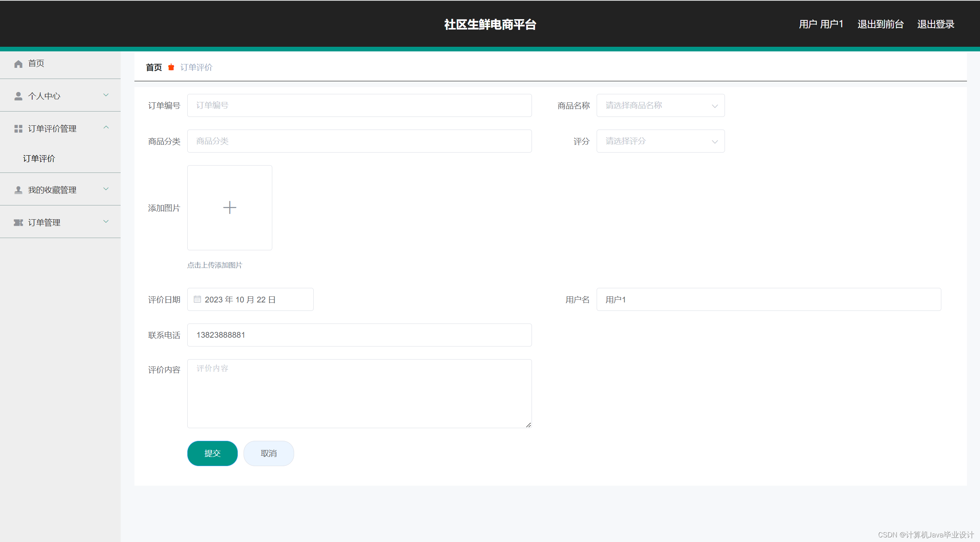Focus the 评价内容 text area
This screenshot has width=980, height=542.
pyautogui.click(x=359, y=394)
